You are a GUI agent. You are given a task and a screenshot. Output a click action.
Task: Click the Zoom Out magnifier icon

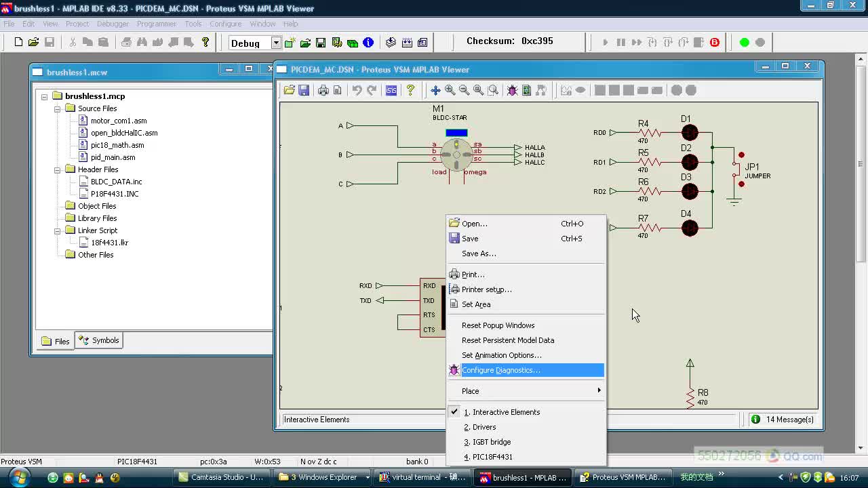coord(464,90)
